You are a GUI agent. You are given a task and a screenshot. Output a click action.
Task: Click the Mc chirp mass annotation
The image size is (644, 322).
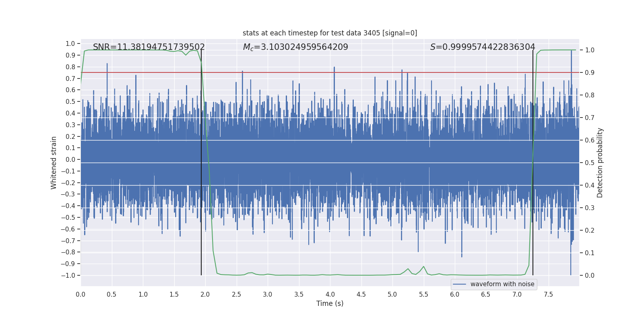tap(295, 47)
